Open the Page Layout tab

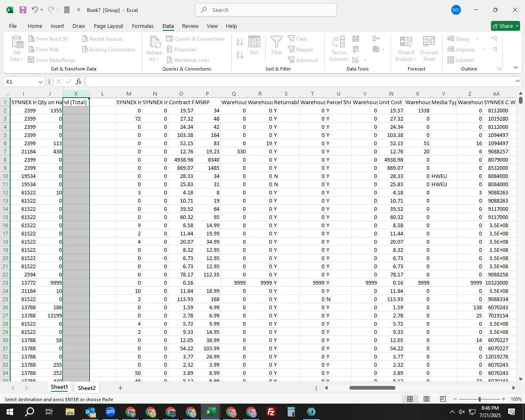pyautogui.click(x=108, y=26)
